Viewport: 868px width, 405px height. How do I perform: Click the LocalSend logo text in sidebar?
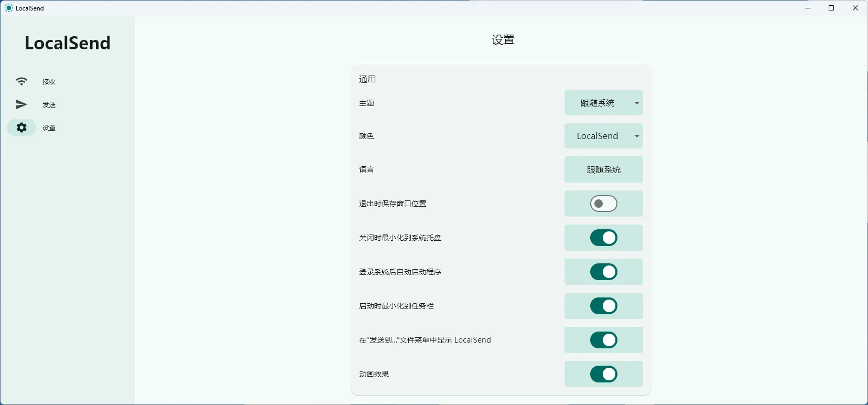coord(68,43)
